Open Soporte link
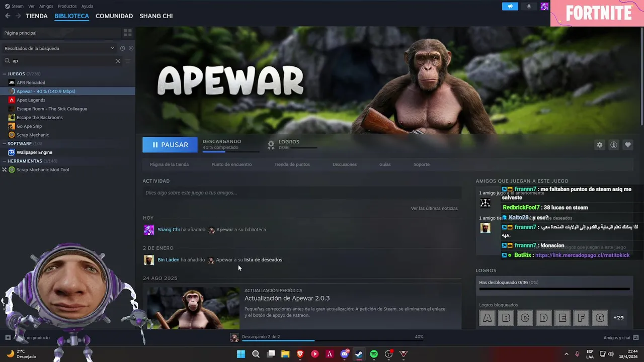644x362 pixels. pos(422,164)
